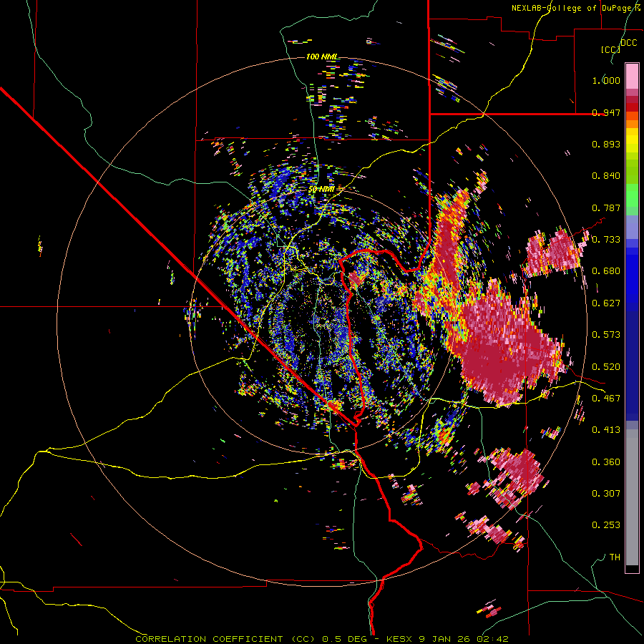Pick the light pink swatch atop the color bar
The height and width of the screenshot is (644, 644).
(x=632, y=76)
